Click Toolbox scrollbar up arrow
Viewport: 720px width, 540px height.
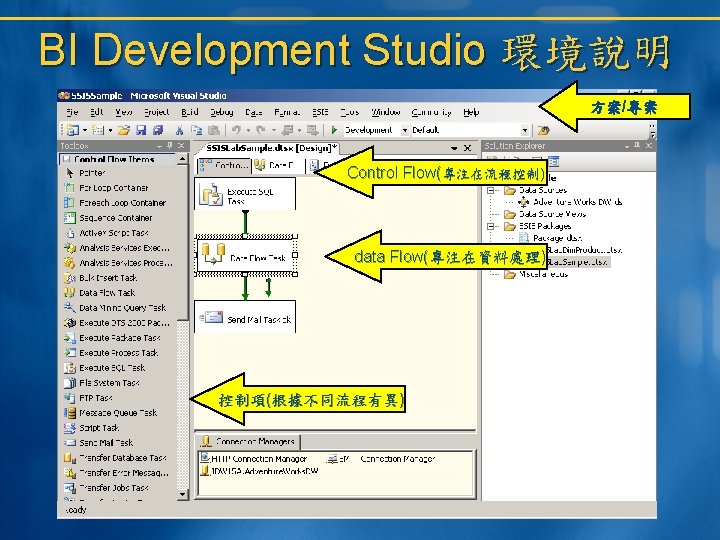(183, 159)
